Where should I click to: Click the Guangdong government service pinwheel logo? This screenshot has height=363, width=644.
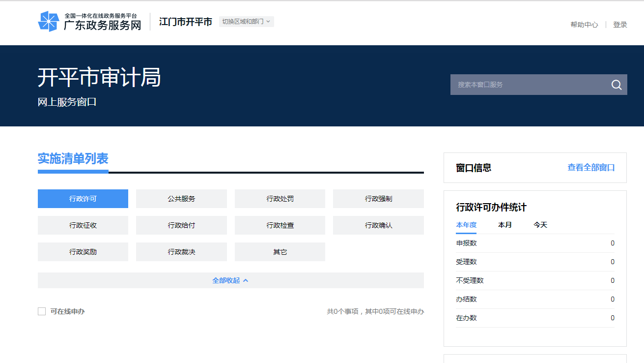click(49, 22)
